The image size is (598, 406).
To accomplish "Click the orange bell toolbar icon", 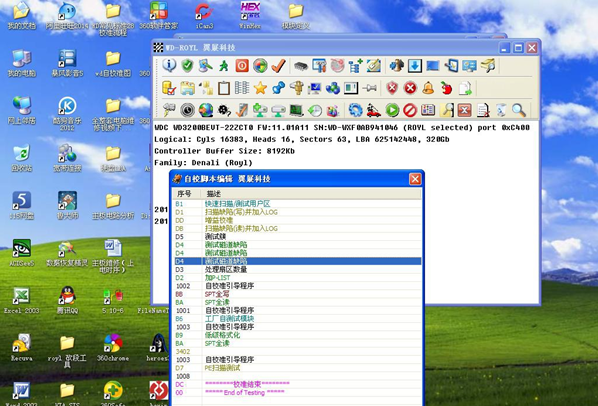I will [428, 88].
